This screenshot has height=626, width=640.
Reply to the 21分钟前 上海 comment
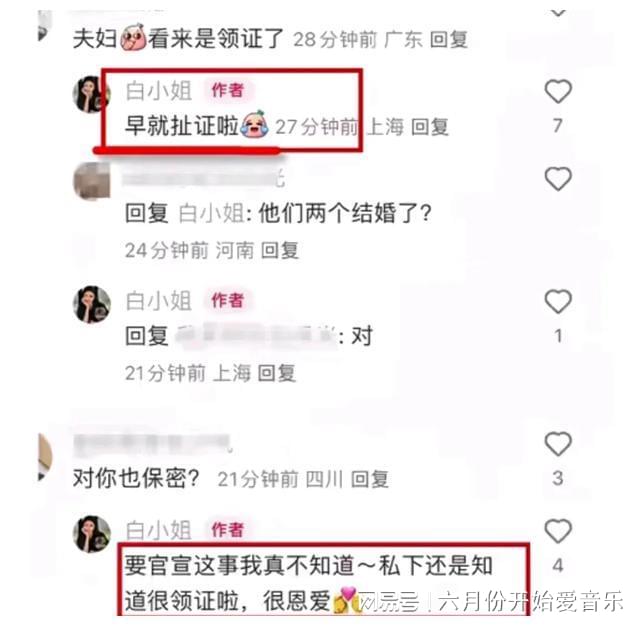coord(277,373)
